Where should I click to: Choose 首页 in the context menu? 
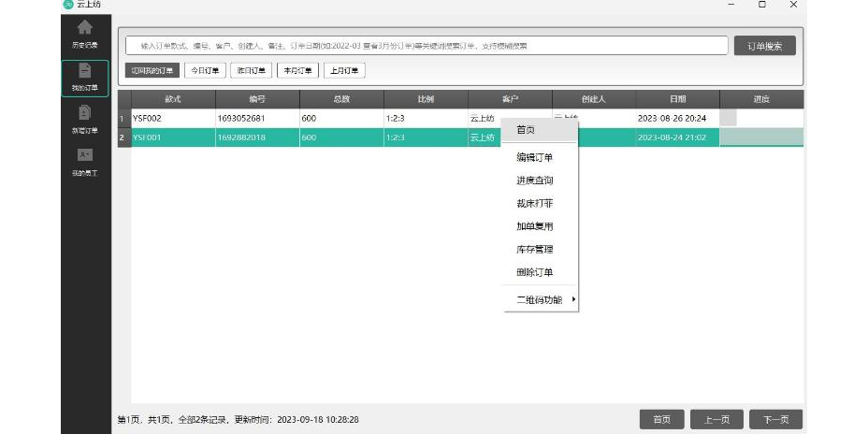[x=527, y=129]
